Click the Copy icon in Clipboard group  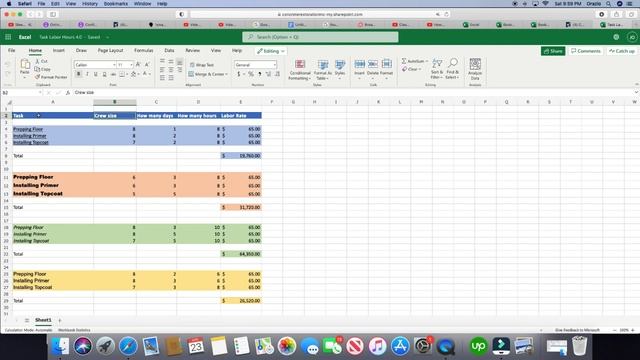37,69
